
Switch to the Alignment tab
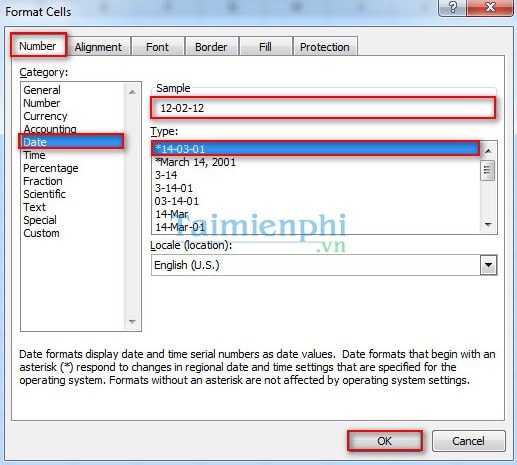coord(98,47)
